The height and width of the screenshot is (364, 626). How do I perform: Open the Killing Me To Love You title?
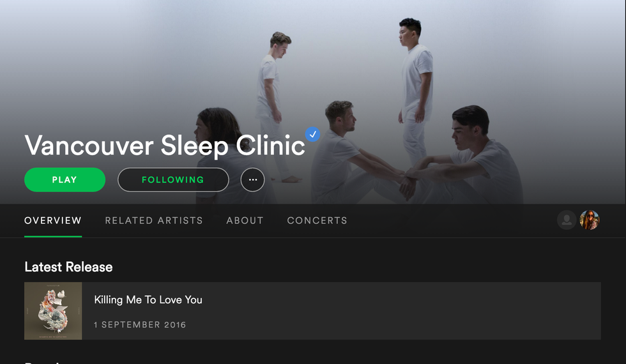148,300
